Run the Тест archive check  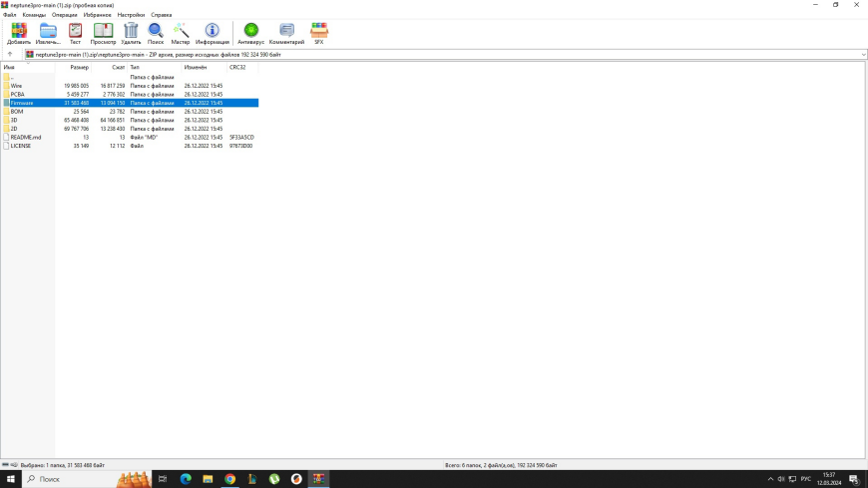[x=75, y=33]
